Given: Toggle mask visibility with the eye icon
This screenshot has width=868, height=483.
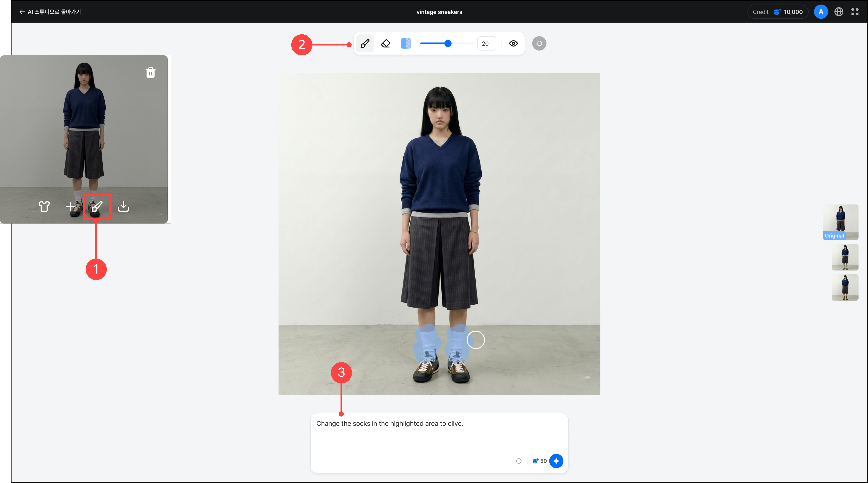Looking at the screenshot, I should (513, 44).
